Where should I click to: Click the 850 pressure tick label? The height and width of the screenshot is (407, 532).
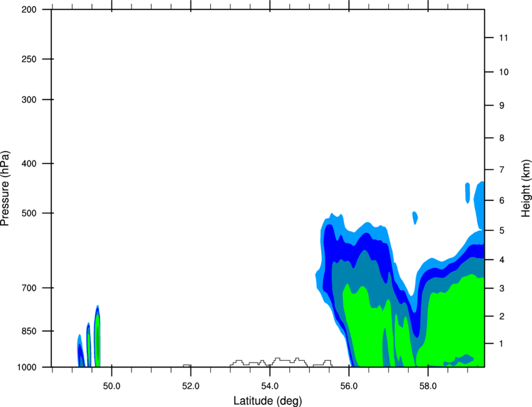pyautogui.click(x=29, y=331)
